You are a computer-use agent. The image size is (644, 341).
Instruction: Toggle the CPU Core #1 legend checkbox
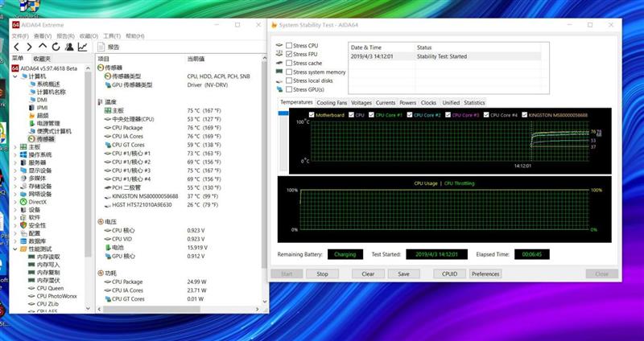[371, 115]
